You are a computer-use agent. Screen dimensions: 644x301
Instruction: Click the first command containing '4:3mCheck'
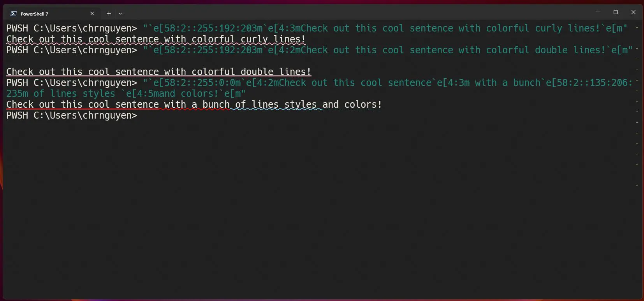pyautogui.click(x=385, y=28)
